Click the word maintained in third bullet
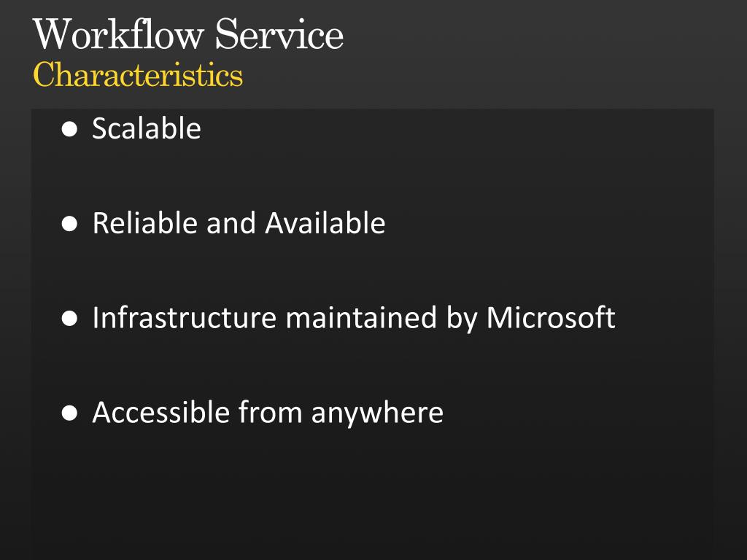Image resolution: width=747 pixels, height=560 pixels. pyautogui.click(x=361, y=318)
